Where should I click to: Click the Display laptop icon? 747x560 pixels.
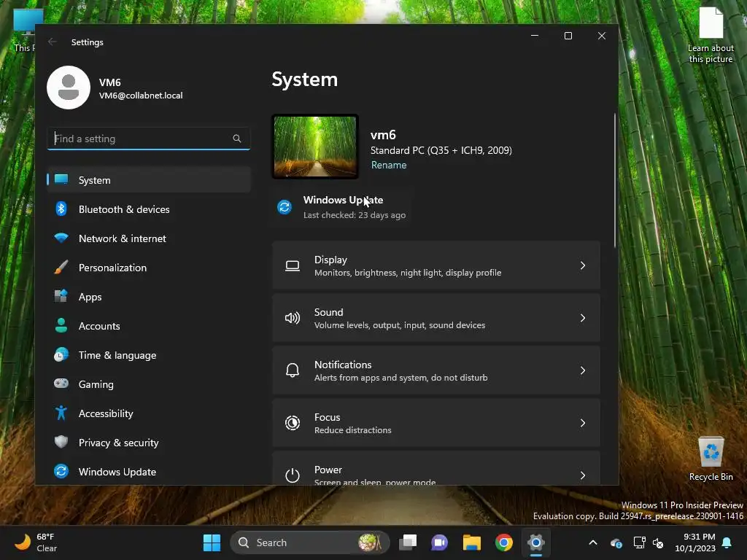293,265
